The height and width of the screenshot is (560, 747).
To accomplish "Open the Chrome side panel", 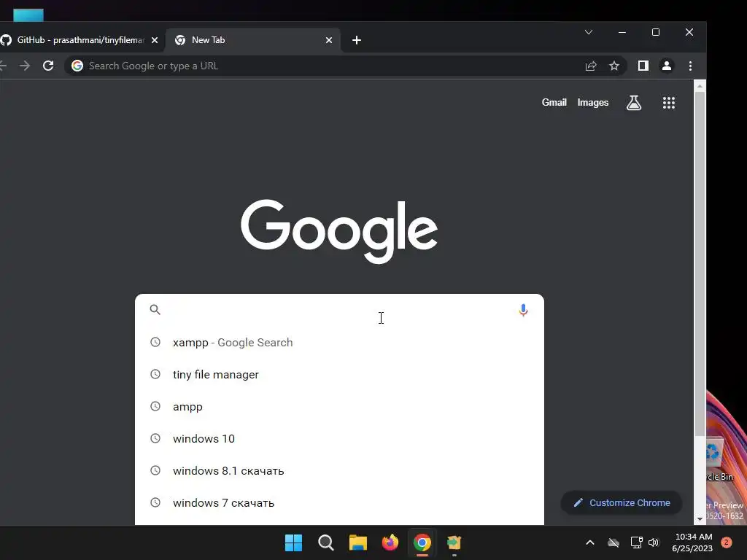I will click(643, 66).
